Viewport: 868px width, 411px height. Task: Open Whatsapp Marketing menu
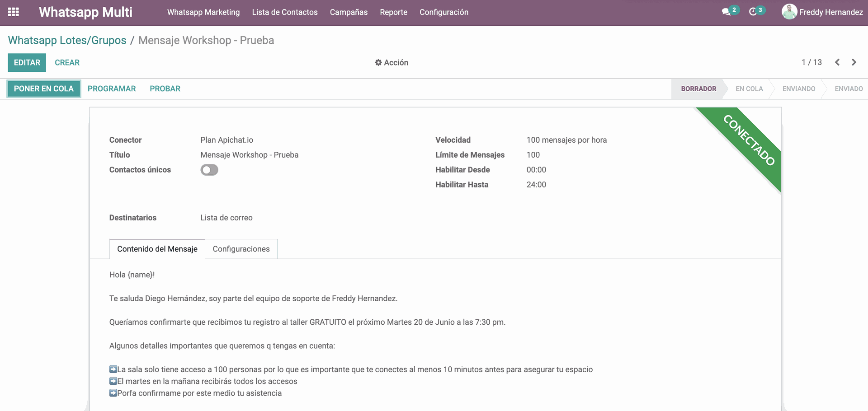point(203,12)
